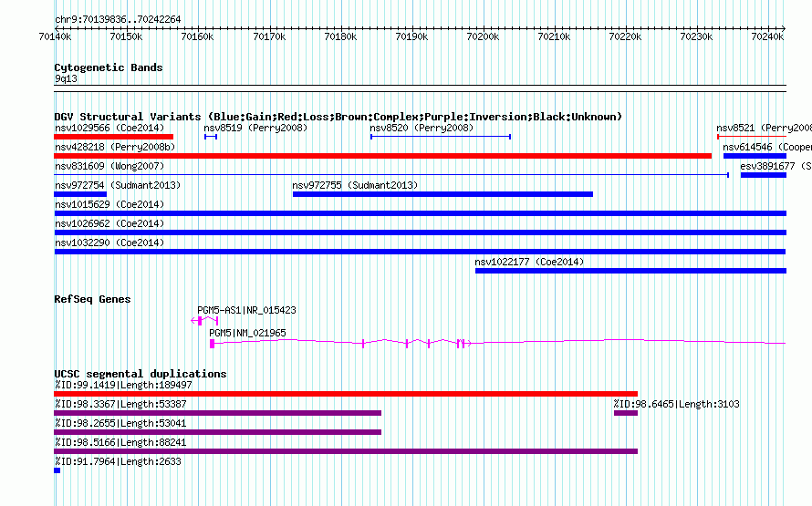Click the nsv8520 (Perry2008) label
This screenshot has height=506, width=812.
pyautogui.click(x=422, y=128)
